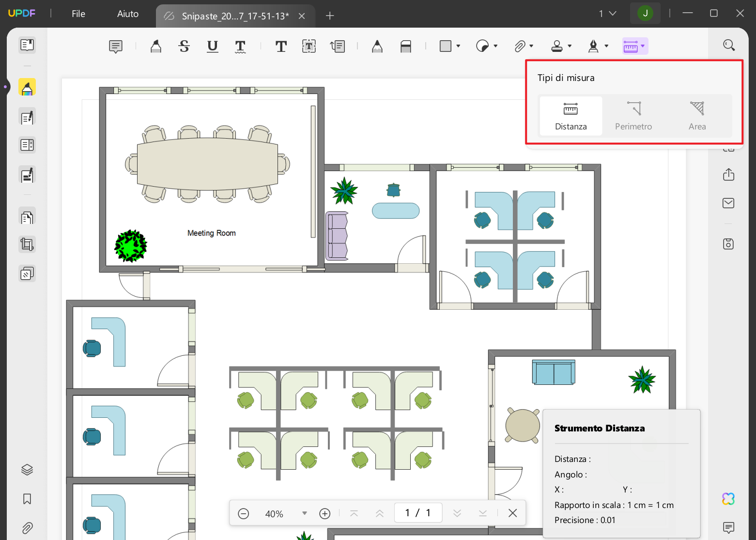Open the user account avatar J
The width and height of the screenshot is (756, 540).
pos(645,13)
